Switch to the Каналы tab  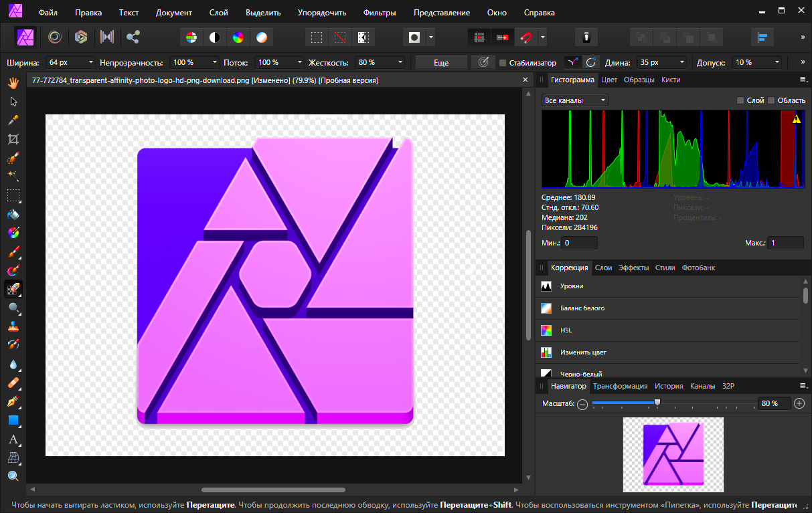click(702, 386)
